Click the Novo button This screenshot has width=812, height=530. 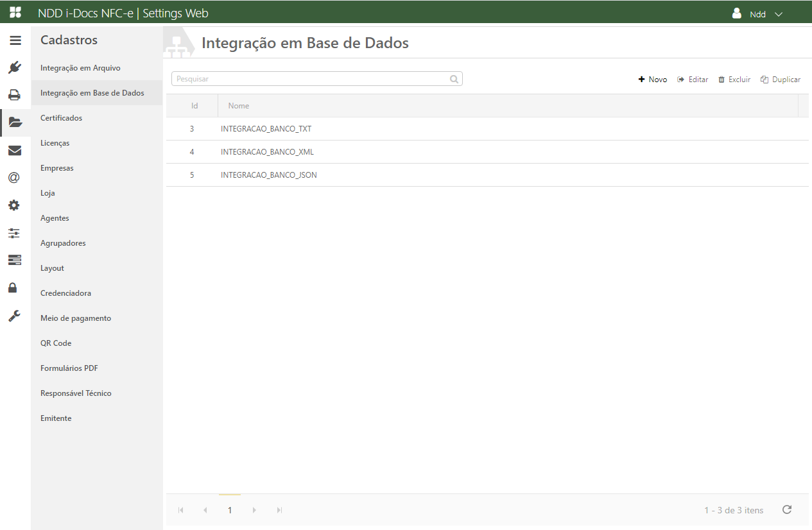[x=653, y=80]
